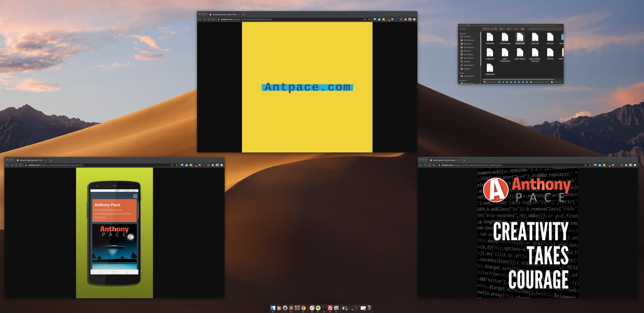
Task: Click the Finder back arrow
Action: tap(461, 29)
